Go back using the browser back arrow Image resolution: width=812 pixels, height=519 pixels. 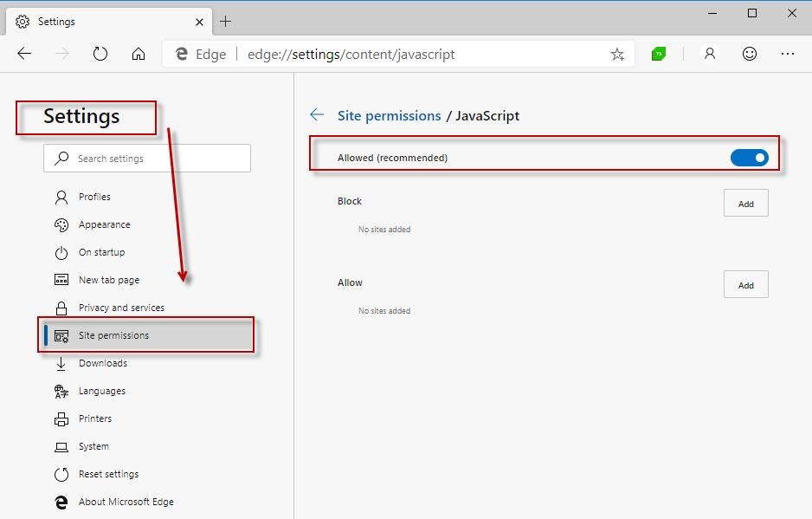24,54
